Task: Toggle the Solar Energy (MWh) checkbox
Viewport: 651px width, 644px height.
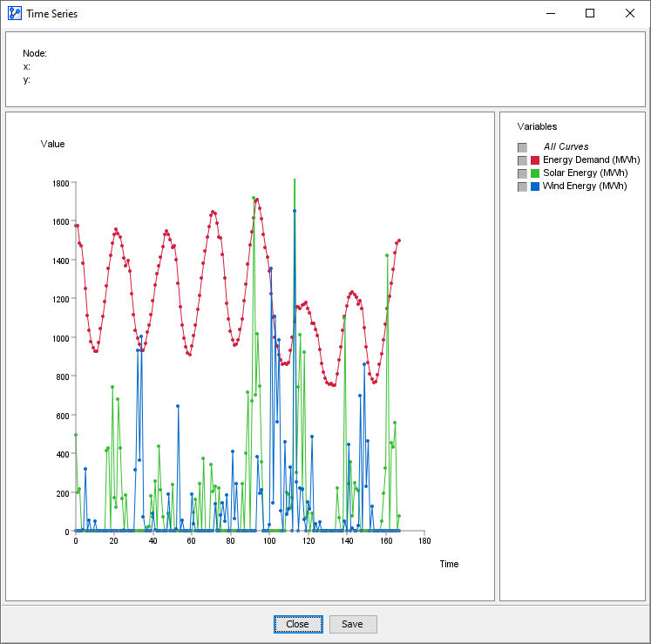Action: coord(522,173)
